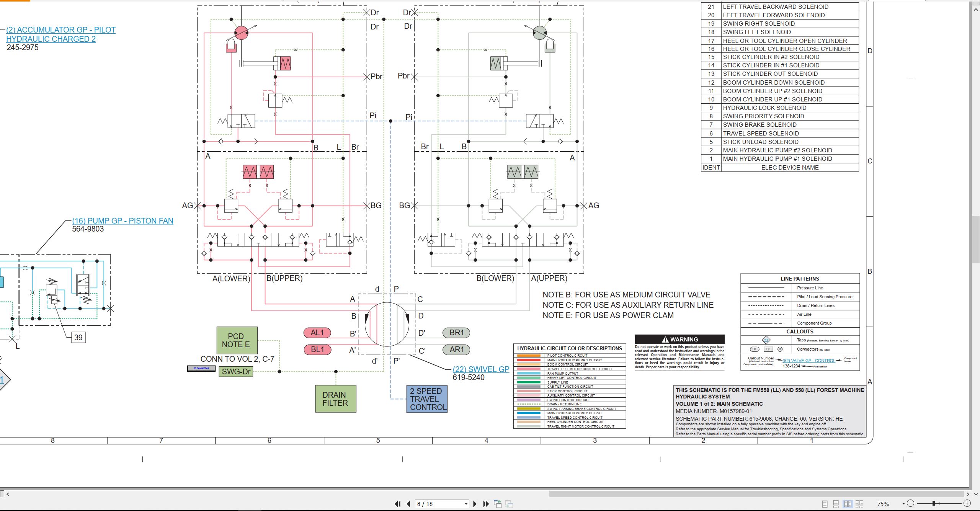Click the horizontal scrollbar left arrow
Screen dimensions: 980x511
click(x=8, y=494)
